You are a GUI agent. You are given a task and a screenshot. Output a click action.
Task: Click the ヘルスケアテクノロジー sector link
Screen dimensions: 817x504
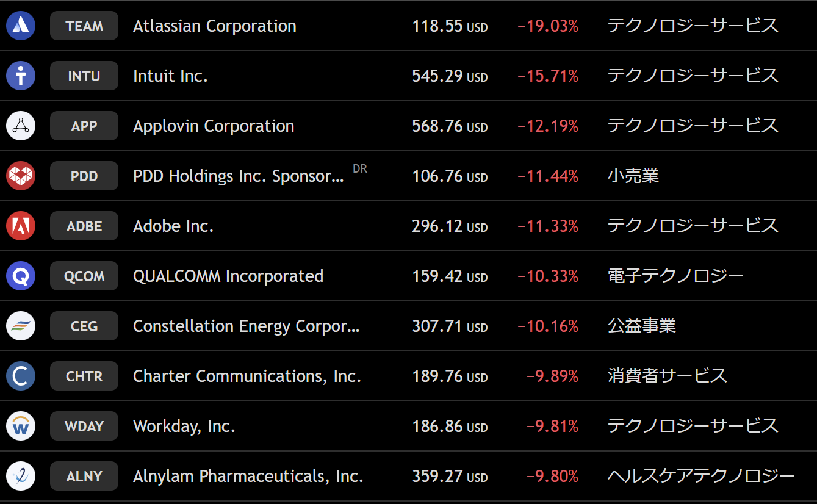(x=700, y=477)
